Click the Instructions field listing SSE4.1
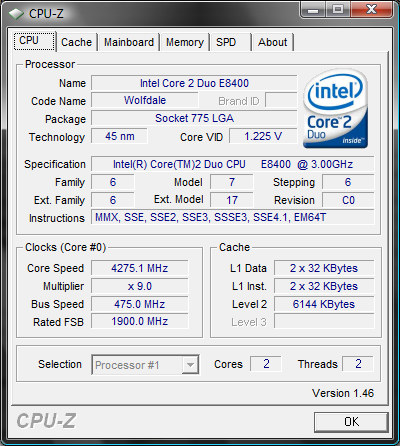This screenshot has width=400, height=446. coord(233,217)
